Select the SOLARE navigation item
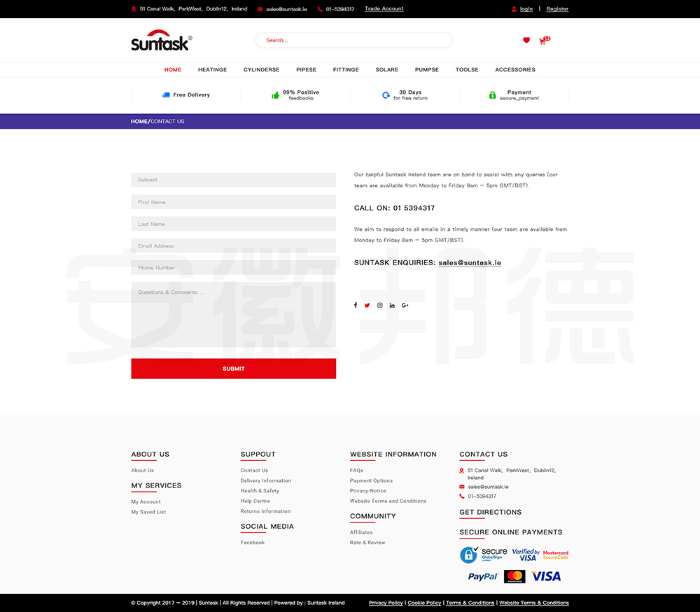Viewport: 700px width, 612px height. tap(386, 70)
